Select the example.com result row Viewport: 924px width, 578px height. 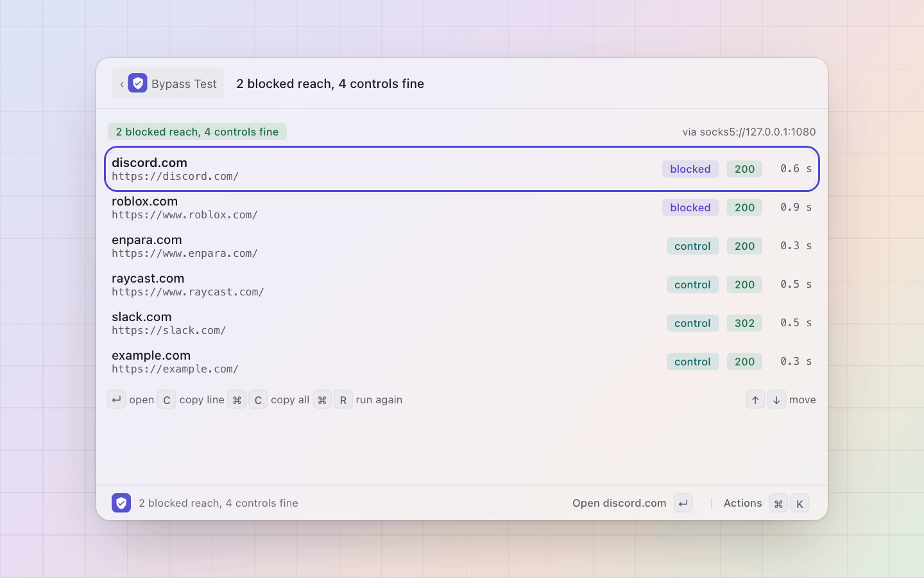click(x=462, y=362)
